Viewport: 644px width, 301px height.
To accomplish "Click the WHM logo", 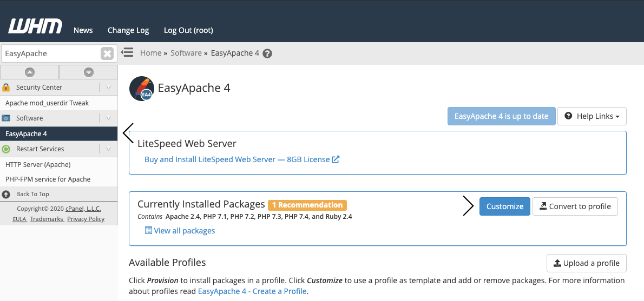I will coord(35,26).
